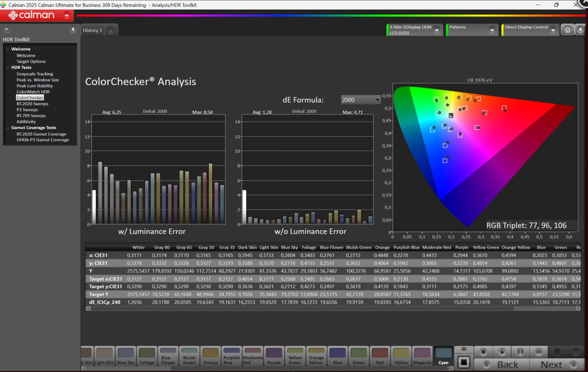Open BT.709 Sweeps page
This screenshot has height=372, width=588.
point(31,116)
